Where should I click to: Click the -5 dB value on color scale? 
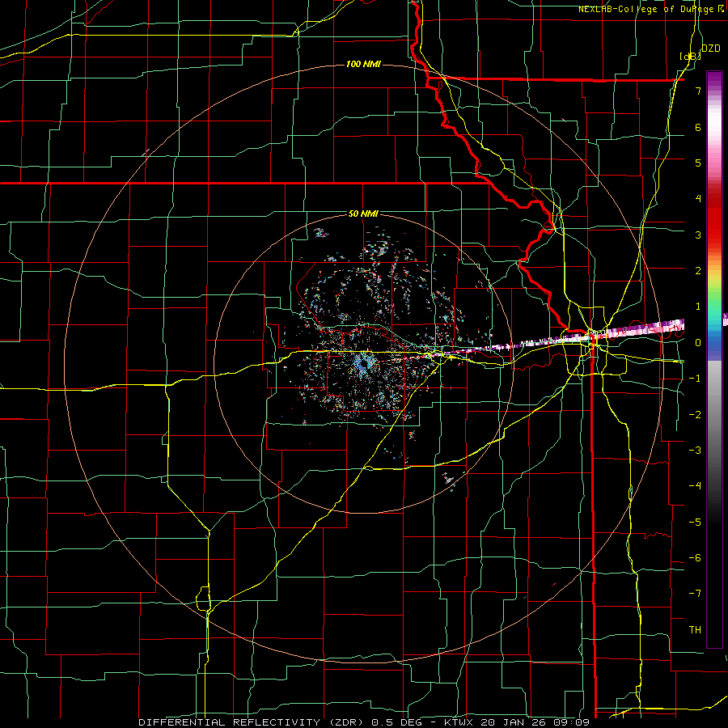695,523
